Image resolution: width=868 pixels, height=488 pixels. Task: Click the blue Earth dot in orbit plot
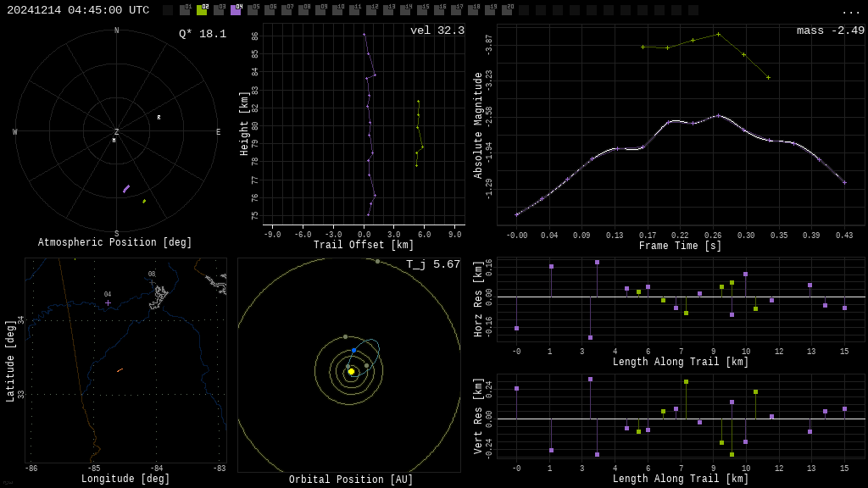tap(353, 350)
